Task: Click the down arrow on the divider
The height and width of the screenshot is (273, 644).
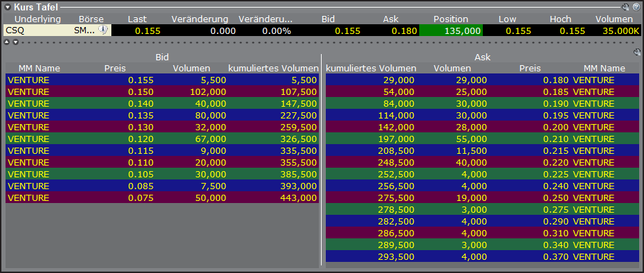Action: (16, 42)
